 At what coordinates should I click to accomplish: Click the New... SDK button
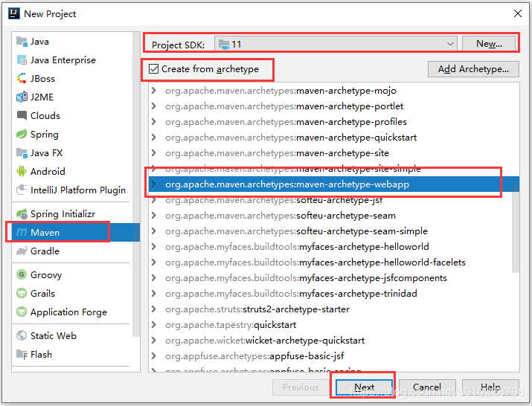tap(490, 44)
